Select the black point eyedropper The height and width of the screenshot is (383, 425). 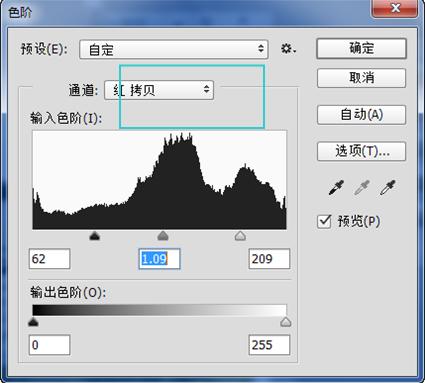click(x=336, y=187)
